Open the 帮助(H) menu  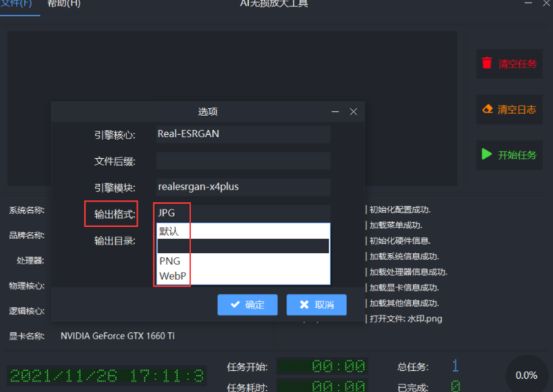tap(64, 4)
